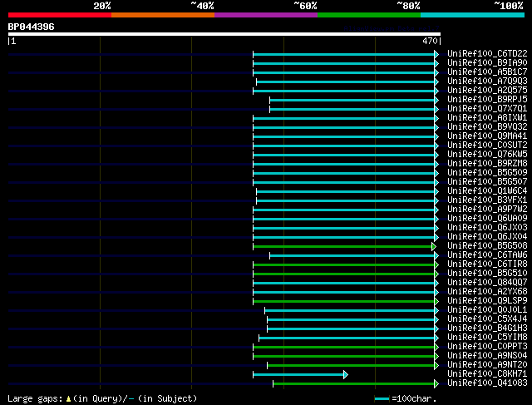Image resolution: width=532 pixels, height=405 pixels.
Task: Select UniRef100_Q6JX04 in the hit list
Action: point(487,237)
